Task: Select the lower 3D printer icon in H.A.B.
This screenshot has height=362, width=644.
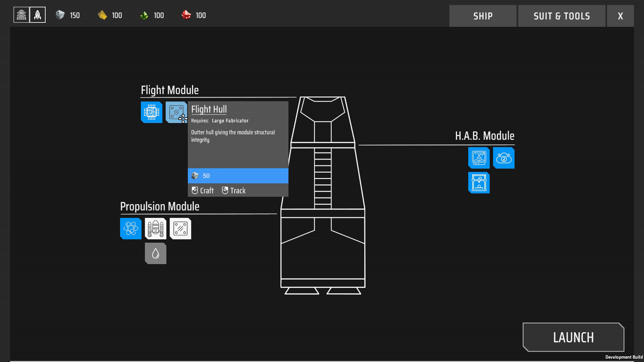Action: click(479, 183)
